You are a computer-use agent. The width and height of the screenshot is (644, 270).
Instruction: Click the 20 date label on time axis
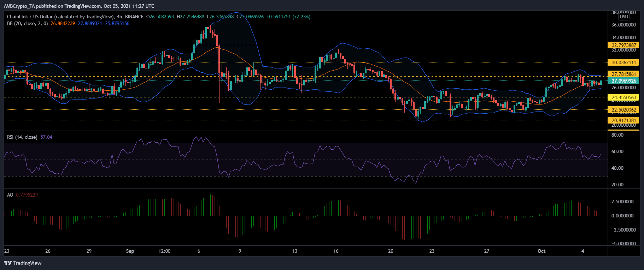(x=391, y=251)
